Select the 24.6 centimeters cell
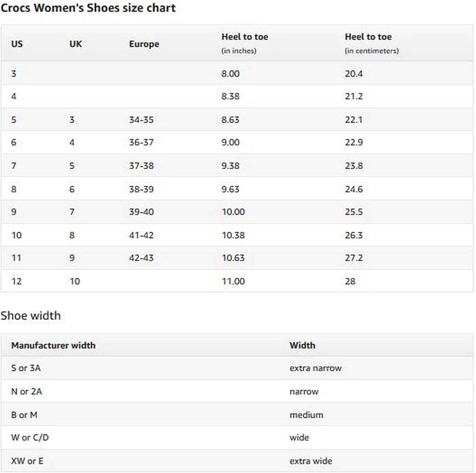 point(354,189)
